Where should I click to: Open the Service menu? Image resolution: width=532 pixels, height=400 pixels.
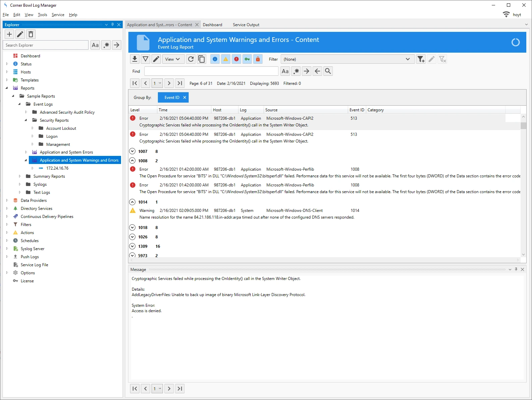click(x=58, y=15)
